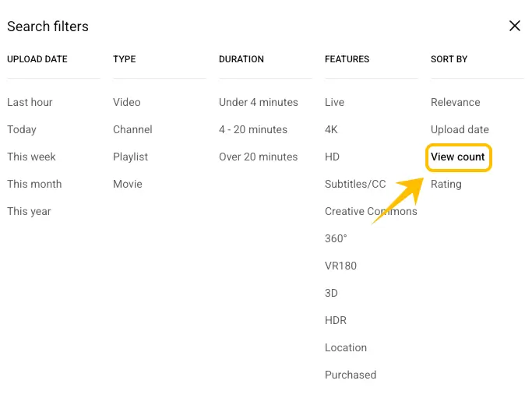Screen dimensions: 532x398
Task: Sort results by Upload date
Action: [x=460, y=129]
